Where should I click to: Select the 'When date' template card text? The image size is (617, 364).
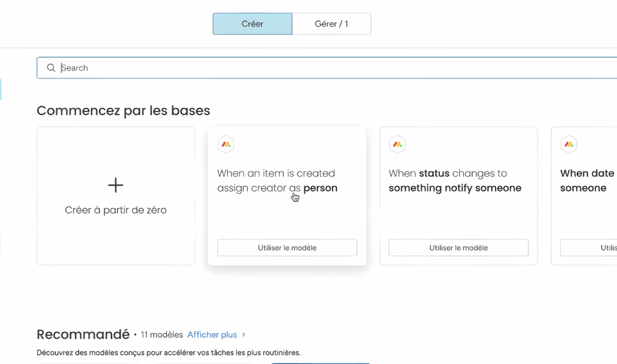(587, 181)
